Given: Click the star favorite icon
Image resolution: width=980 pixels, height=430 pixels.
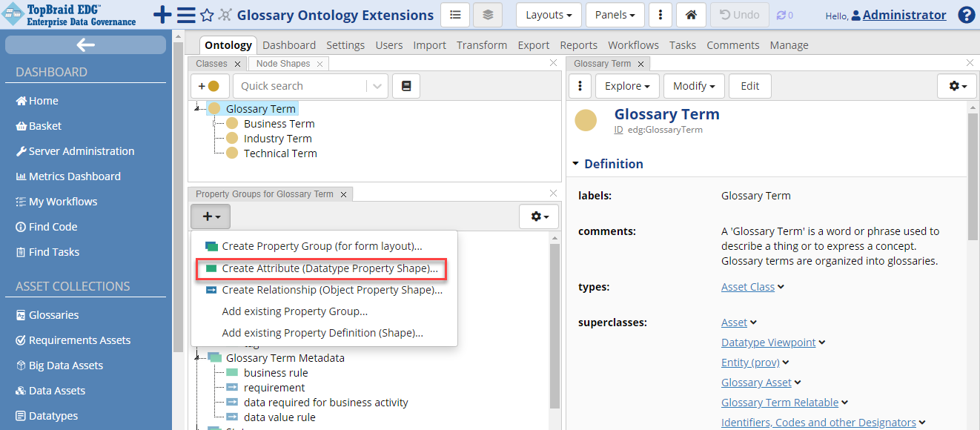Looking at the screenshot, I should [207, 15].
